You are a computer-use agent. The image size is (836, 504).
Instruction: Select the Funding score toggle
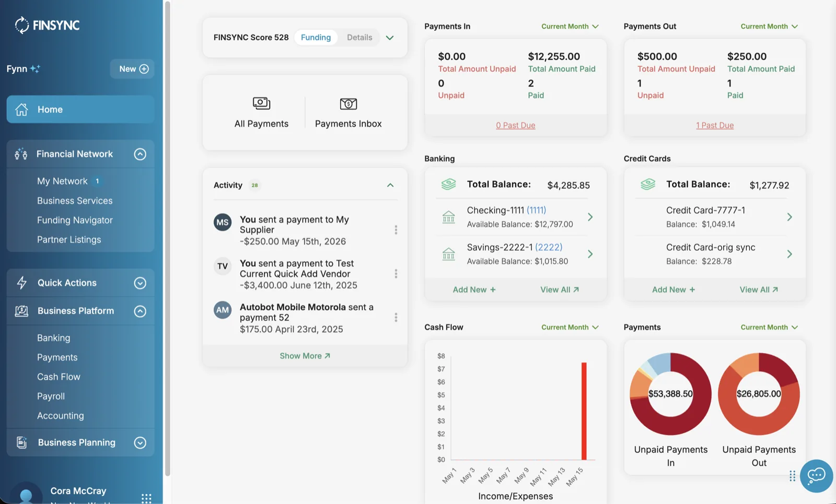click(316, 38)
